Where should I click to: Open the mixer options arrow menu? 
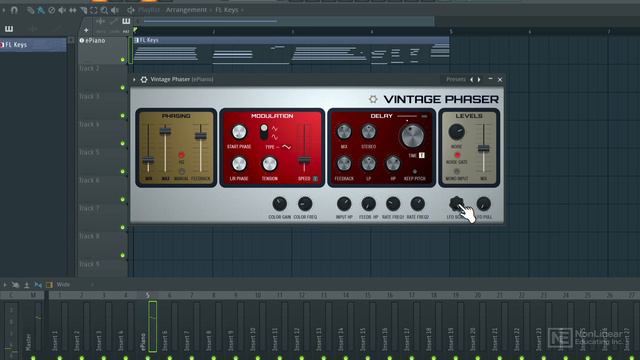(5, 284)
